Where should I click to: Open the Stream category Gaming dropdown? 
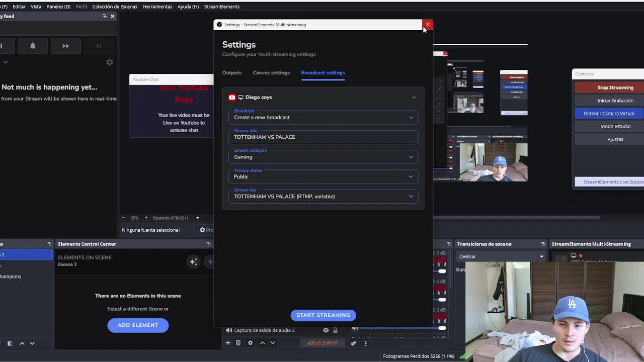(x=323, y=157)
